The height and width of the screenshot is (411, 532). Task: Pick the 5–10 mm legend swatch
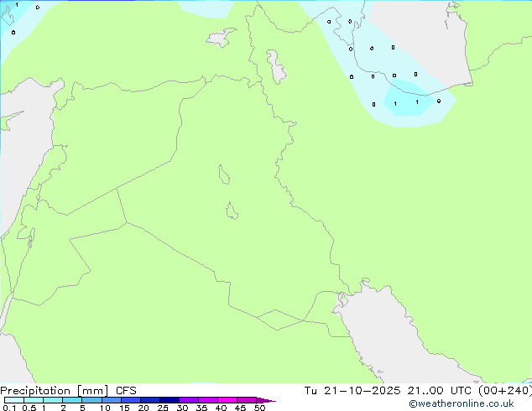point(91,400)
